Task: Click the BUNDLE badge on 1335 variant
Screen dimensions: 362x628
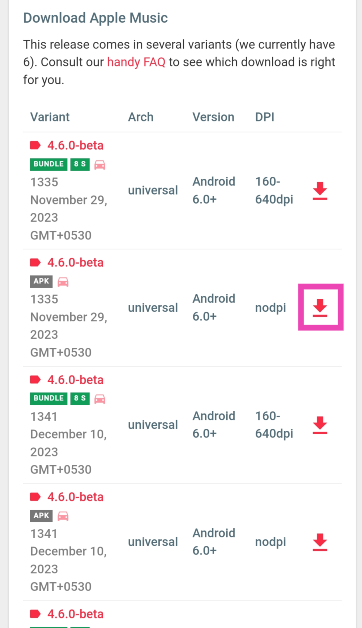Action: pyautogui.click(x=48, y=164)
